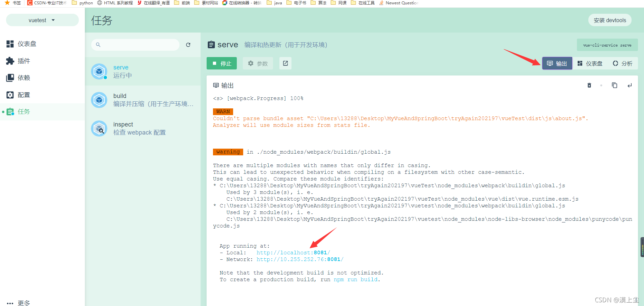The height and width of the screenshot is (306, 644).
Task: Open 配置 configuration page
Action: [42, 95]
